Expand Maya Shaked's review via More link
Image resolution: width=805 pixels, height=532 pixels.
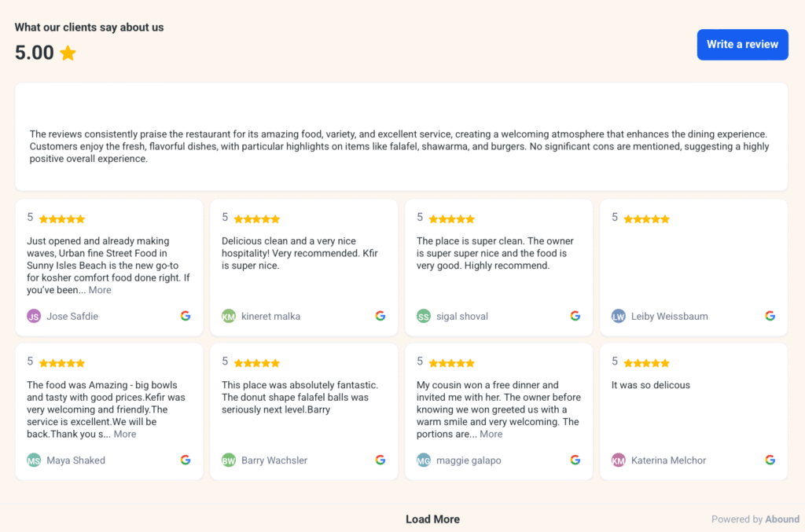(x=125, y=434)
